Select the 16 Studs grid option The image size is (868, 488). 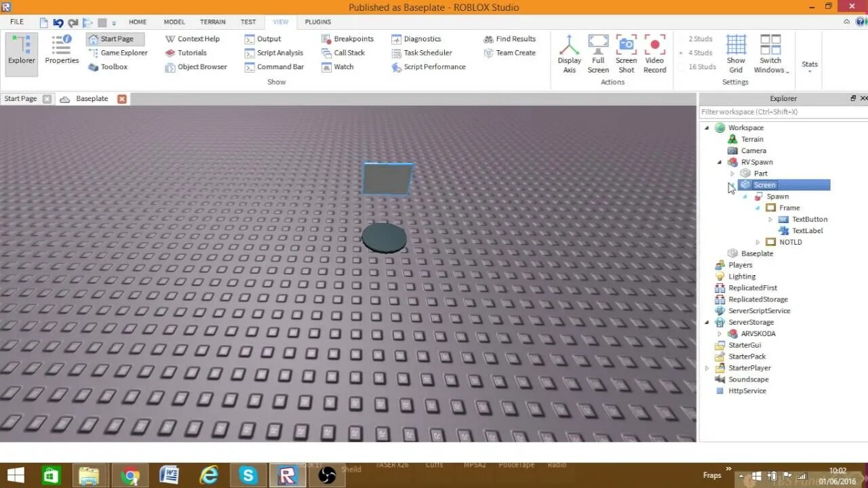click(698, 67)
